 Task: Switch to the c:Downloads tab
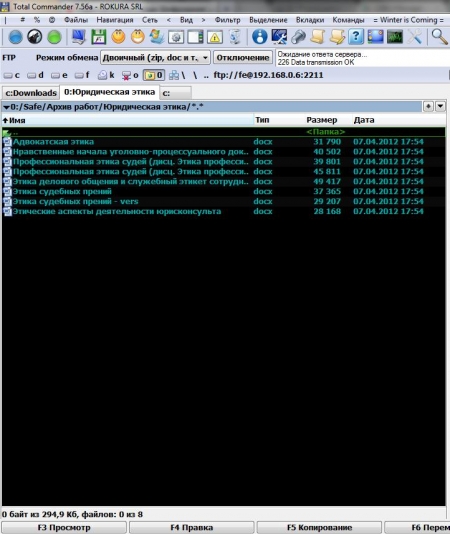[x=31, y=93]
